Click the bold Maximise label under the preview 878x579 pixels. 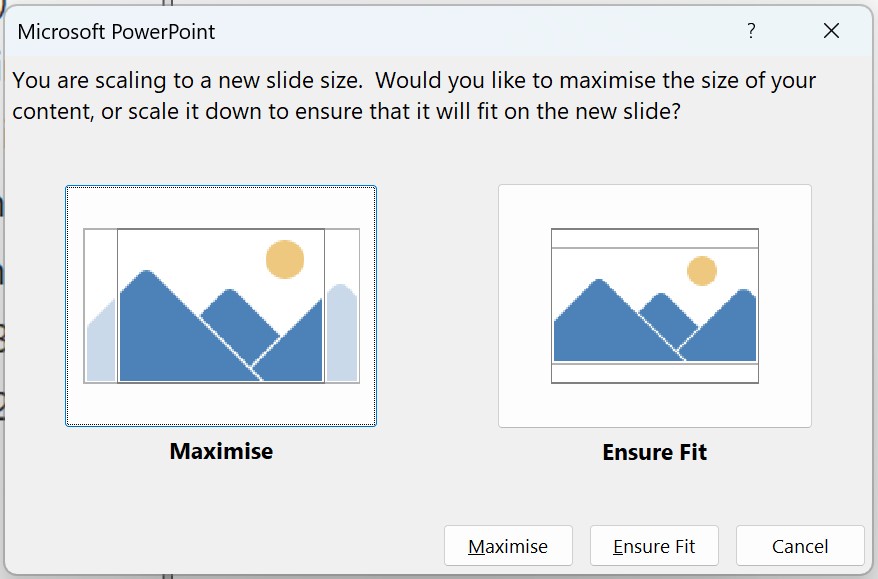pyautogui.click(x=221, y=451)
